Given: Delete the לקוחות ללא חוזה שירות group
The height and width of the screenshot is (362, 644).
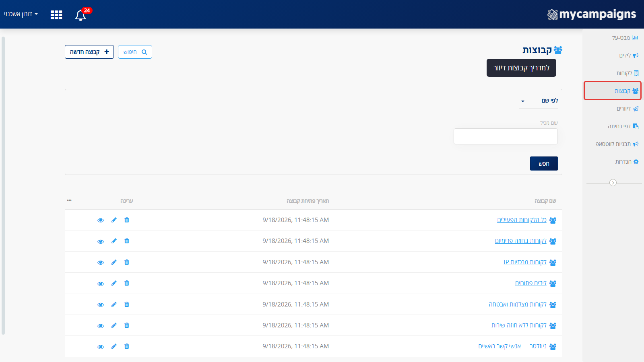Looking at the screenshot, I should tap(127, 325).
